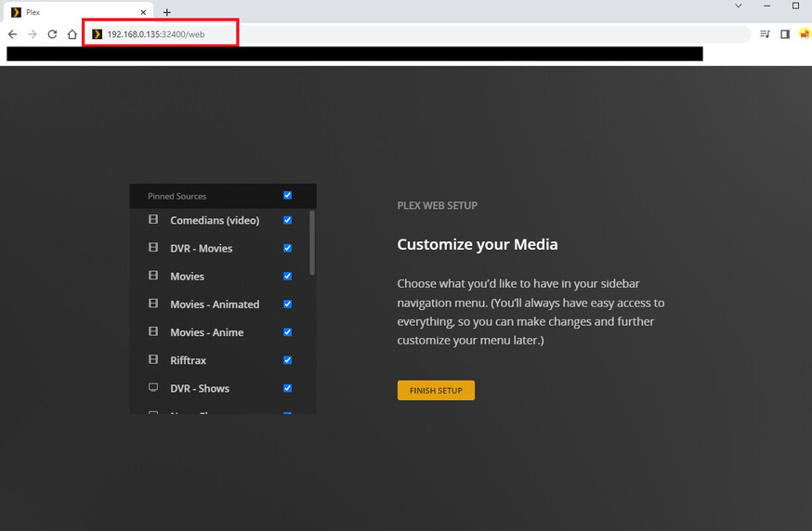Screen dimensions: 812x531
Task: Reload the Plex page
Action: point(52,34)
